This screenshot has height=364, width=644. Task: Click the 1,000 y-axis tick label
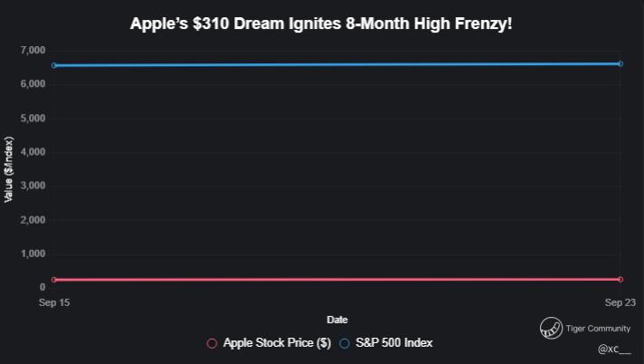(32, 254)
